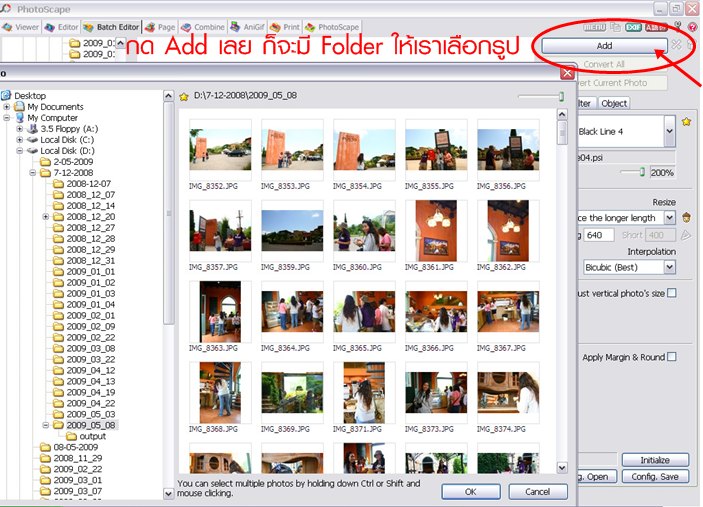Select the 2-05-2009 folder

tap(74, 161)
